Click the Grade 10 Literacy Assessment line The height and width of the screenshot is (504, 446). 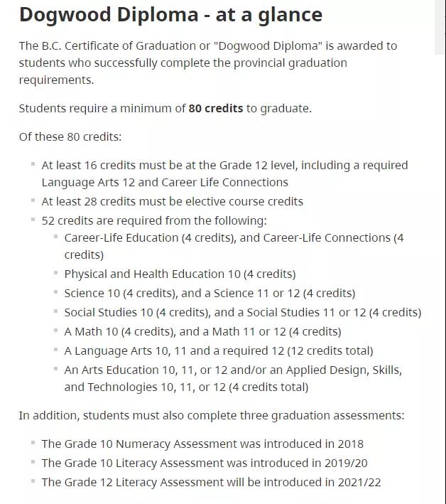point(205,463)
